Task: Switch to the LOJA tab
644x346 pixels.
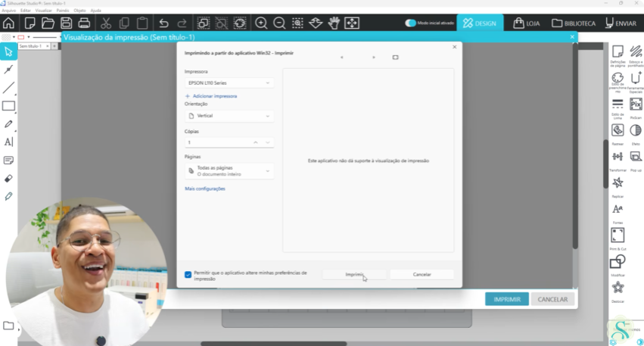Action: click(527, 23)
